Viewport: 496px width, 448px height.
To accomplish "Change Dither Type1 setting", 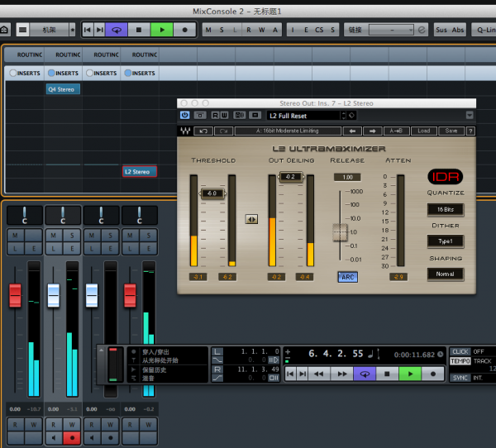I will tap(446, 241).
